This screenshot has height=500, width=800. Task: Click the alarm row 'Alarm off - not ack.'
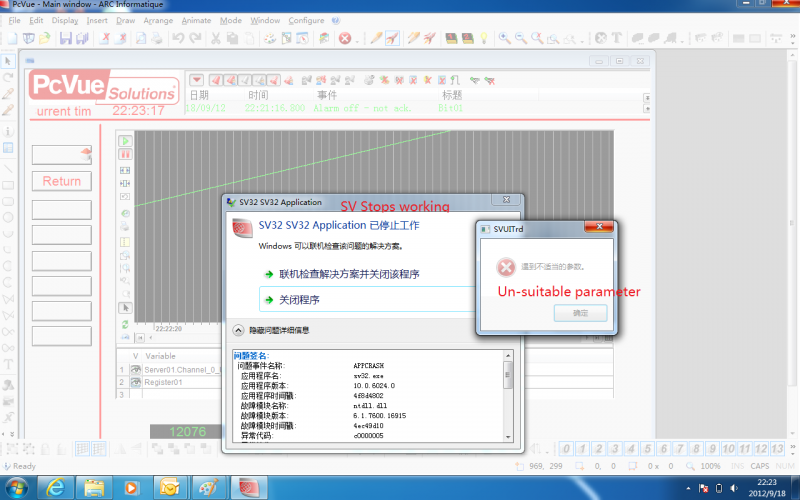coord(362,108)
